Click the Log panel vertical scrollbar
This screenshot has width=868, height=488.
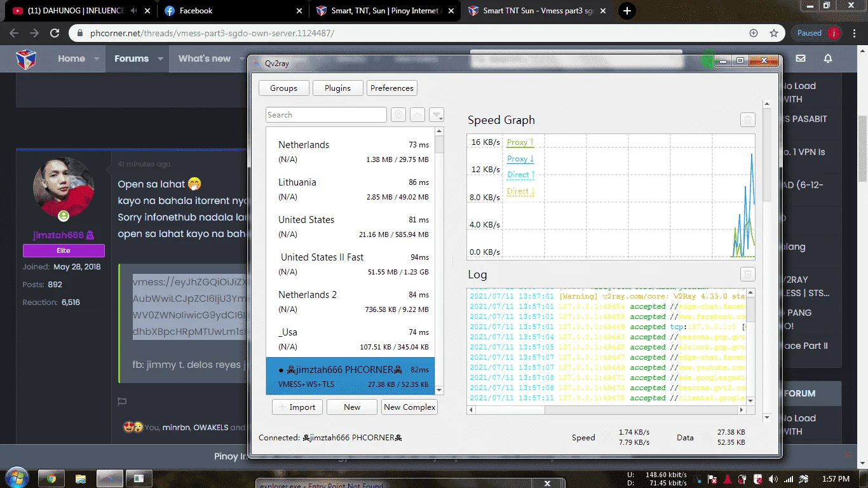click(750, 347)
